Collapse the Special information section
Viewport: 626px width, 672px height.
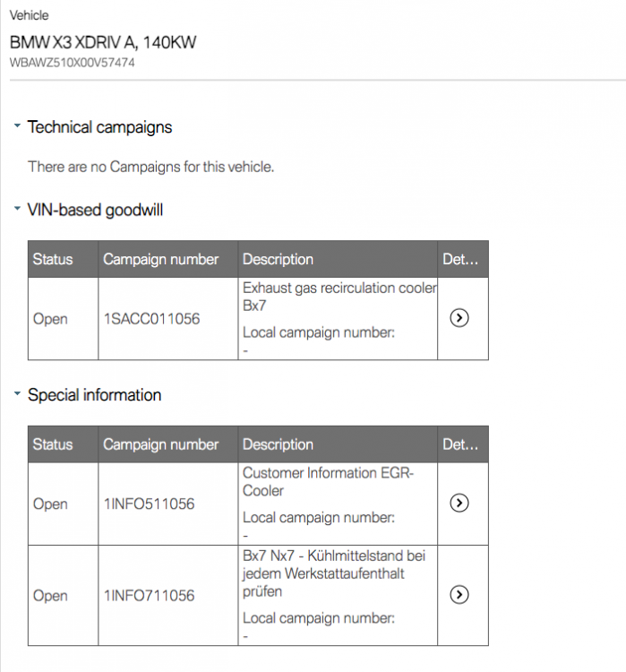tap(17, 394)
